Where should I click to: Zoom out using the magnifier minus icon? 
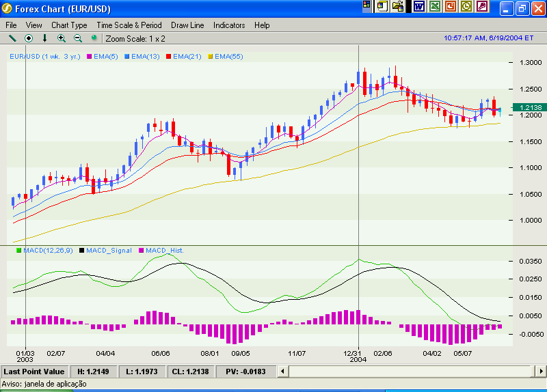78,38
